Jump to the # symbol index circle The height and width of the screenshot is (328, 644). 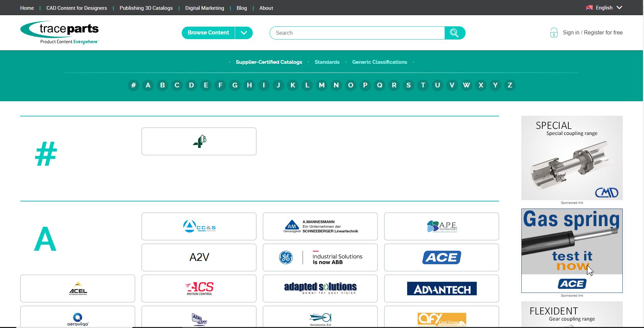point(133,85)
